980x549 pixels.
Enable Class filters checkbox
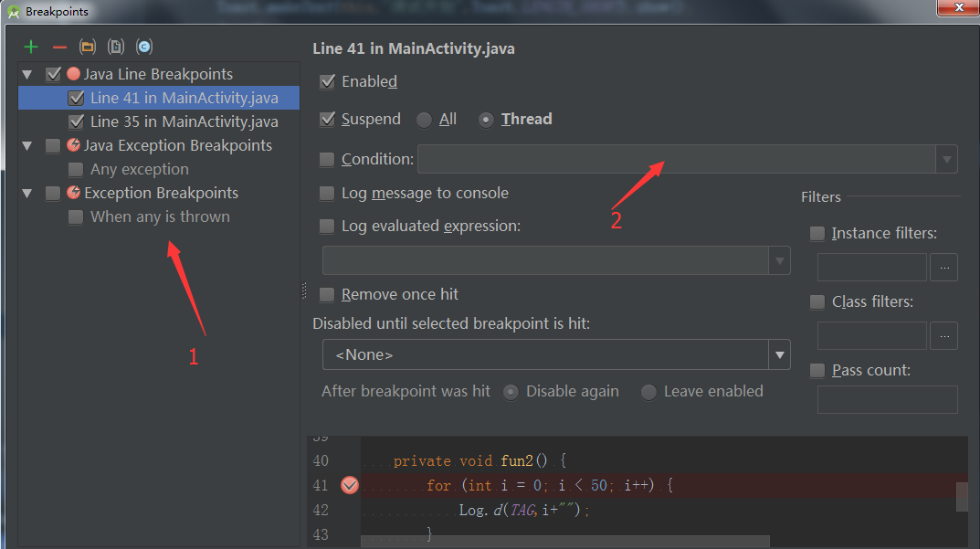[817, 302]
